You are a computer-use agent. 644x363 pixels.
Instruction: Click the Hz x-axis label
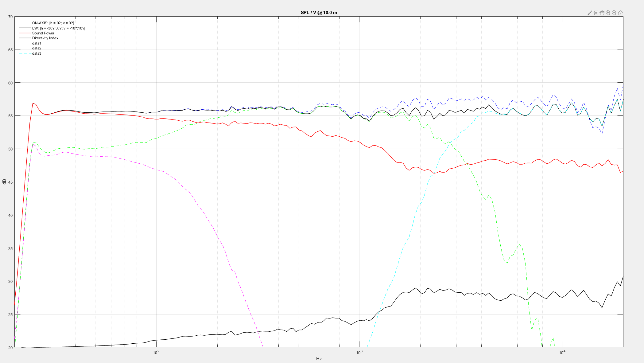coord(319,359)
